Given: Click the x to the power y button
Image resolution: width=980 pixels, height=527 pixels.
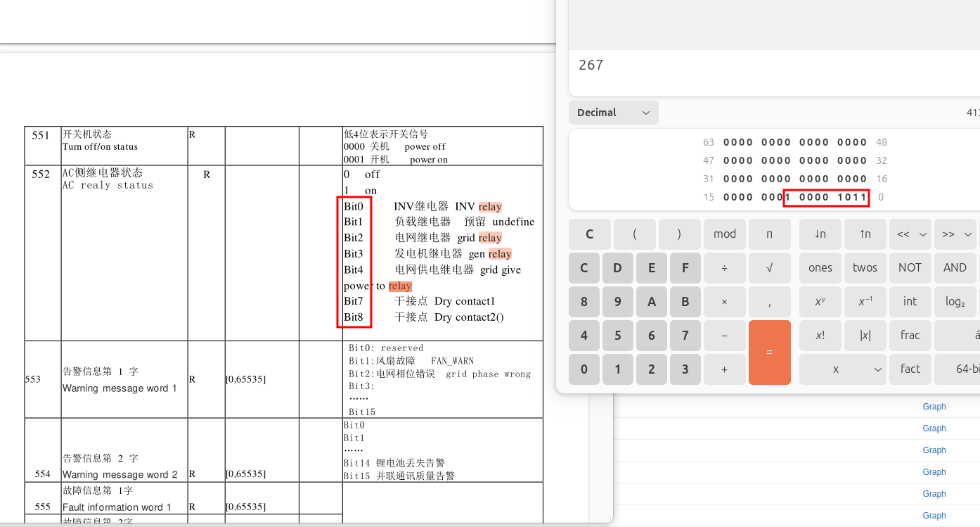Looking at the screenshot, I should pos(820,302).
